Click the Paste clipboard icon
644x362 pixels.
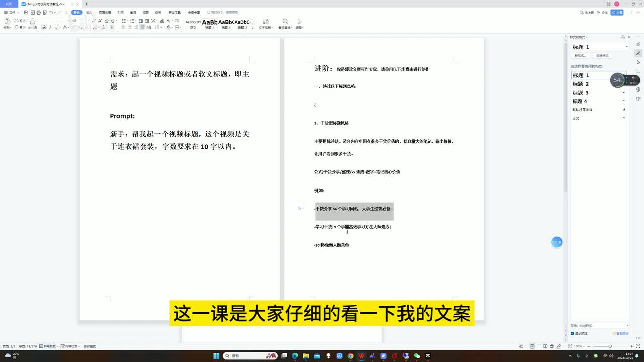pyautogui.click(x=7, y=23)
